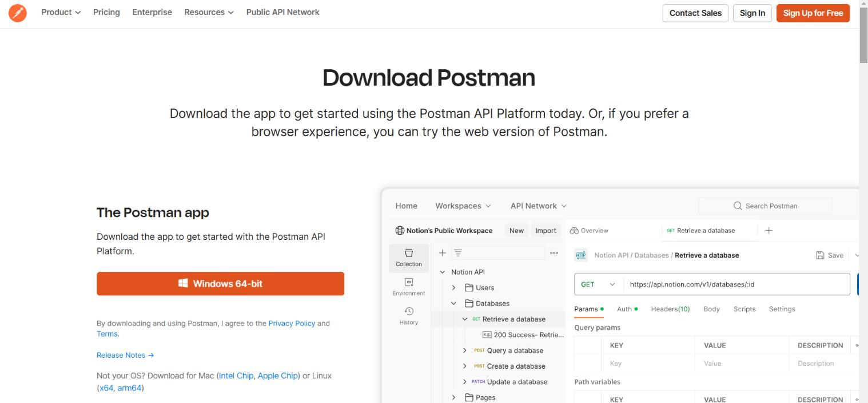Download Linux arm64 version
Image resolution: width=868 pixels, height=403 pixels.
tap(129, 388)
